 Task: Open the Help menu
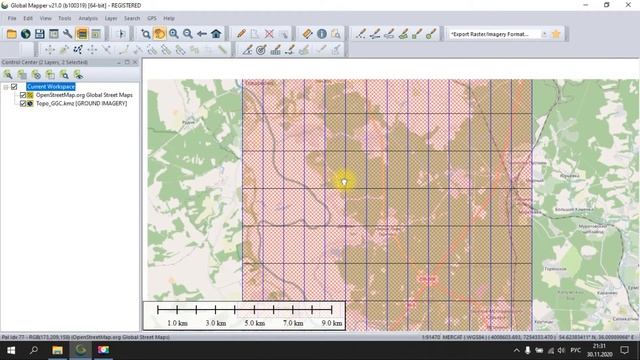point(169,18)
